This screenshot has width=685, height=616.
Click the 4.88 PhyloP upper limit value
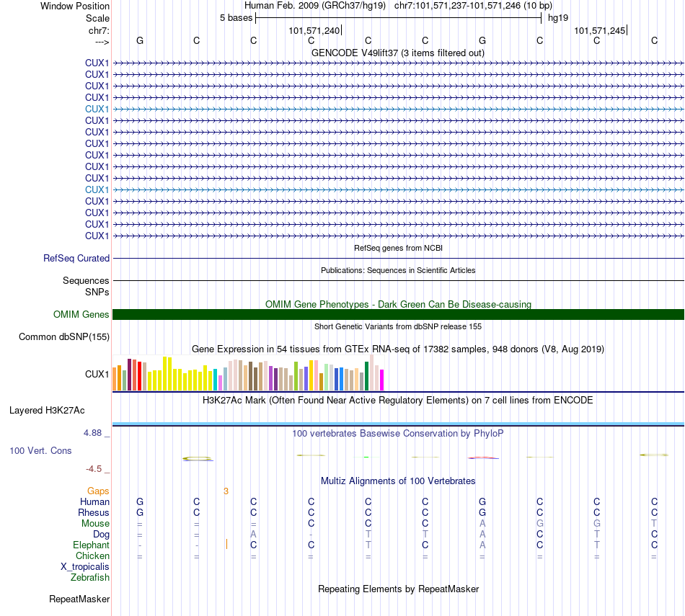tap(92, 432)
